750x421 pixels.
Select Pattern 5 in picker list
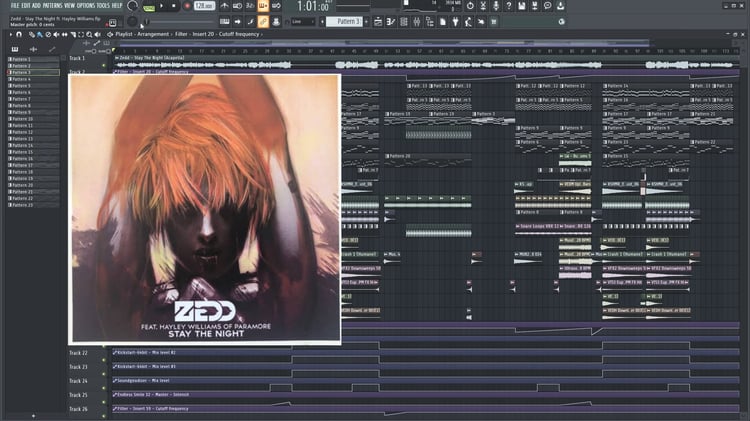tap(33, 86)
